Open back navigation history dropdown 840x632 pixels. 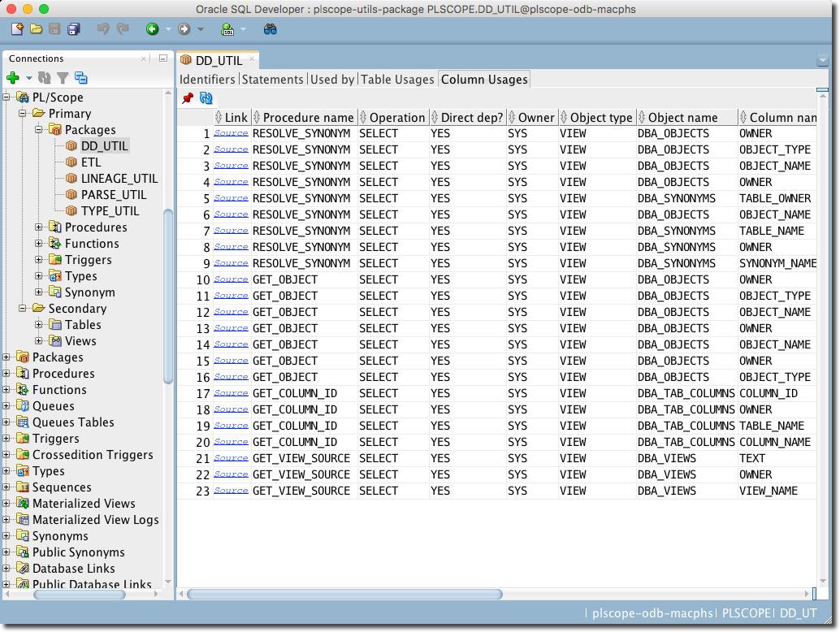coord(168,29)
